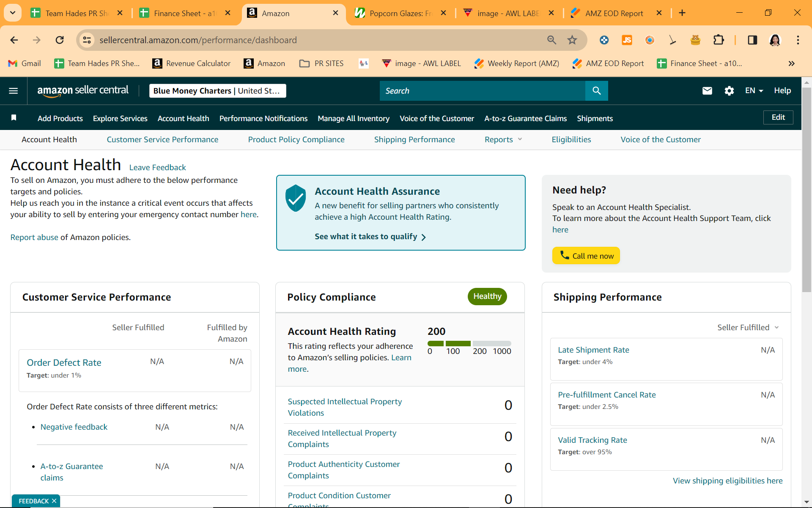Image resolution: width=812 pixels, height=508 pixels.
Task: Open the buyer messages envelope icon
Action: coord(707,91)
